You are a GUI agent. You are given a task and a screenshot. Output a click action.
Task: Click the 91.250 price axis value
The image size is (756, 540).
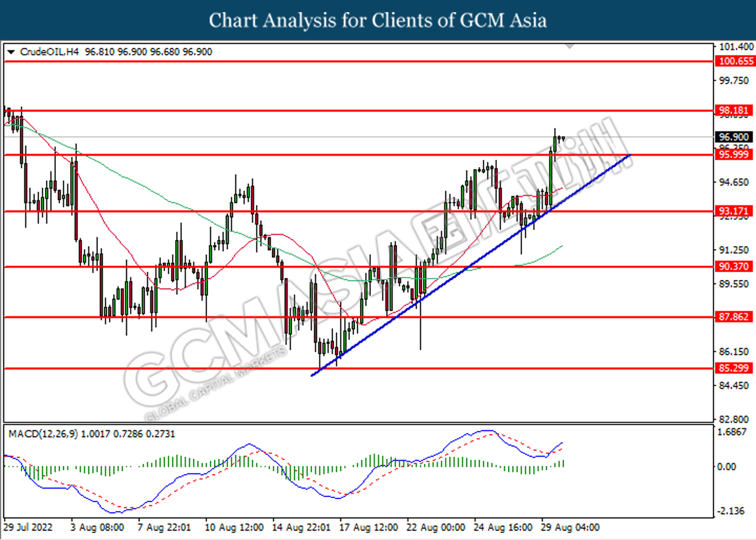click(x=734, y=250)
